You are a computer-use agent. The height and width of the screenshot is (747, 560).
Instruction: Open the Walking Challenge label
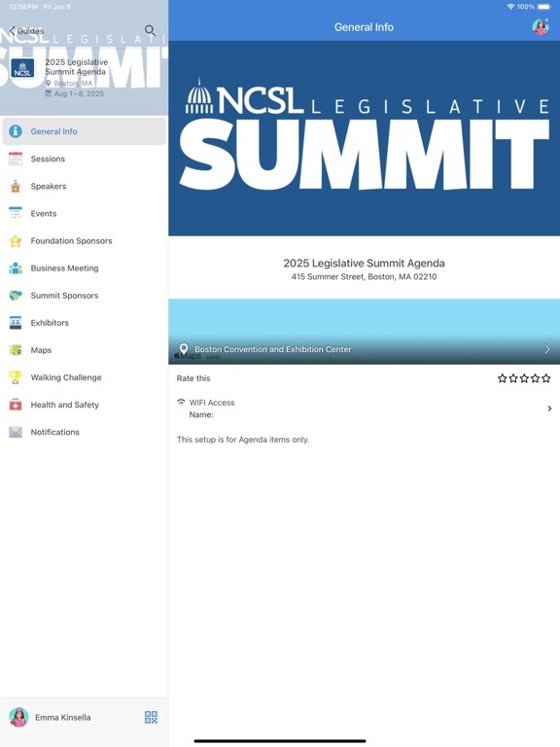tap(66, 377)
